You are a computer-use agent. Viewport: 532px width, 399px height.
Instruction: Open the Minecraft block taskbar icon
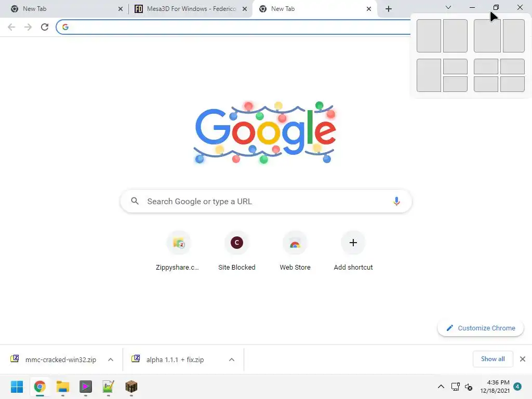131,387
